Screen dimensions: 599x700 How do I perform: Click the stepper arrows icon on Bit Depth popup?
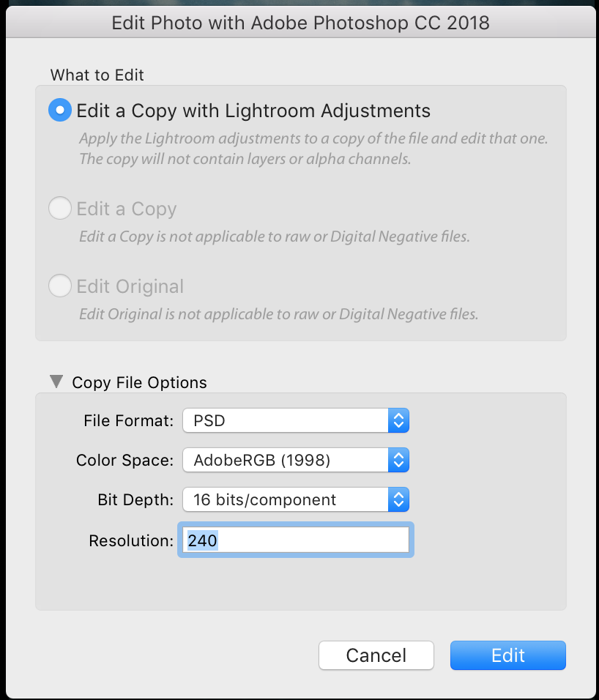coord(400,499)
